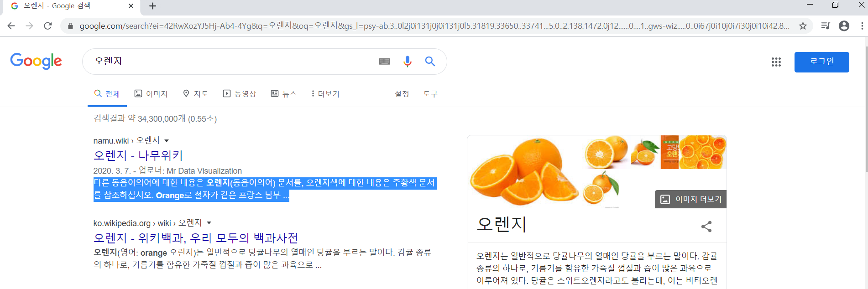The width and height of the screenshot is (868, 289).
Task: Switch to the 뉴스 tab
Action: click(284, 94)
